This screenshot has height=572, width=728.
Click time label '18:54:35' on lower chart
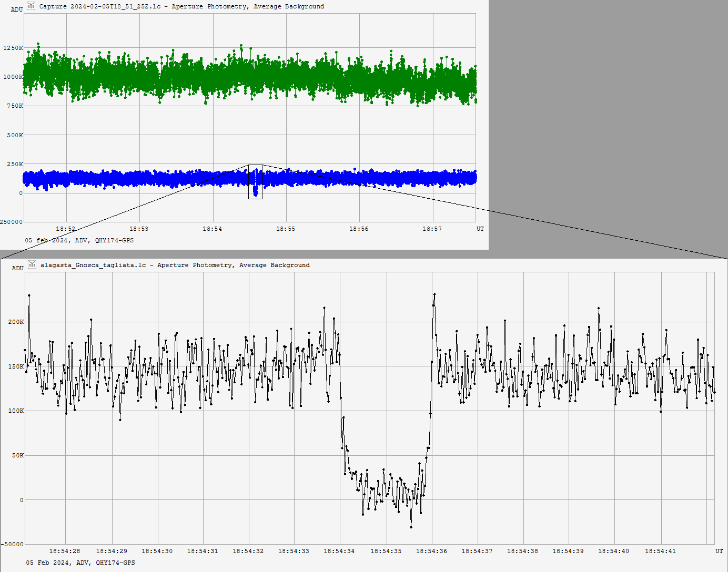[x=386, y=551]
